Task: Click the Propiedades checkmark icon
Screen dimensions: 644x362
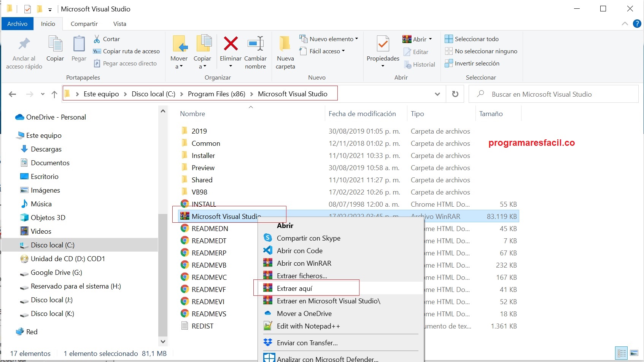Action: click(383, 44)
